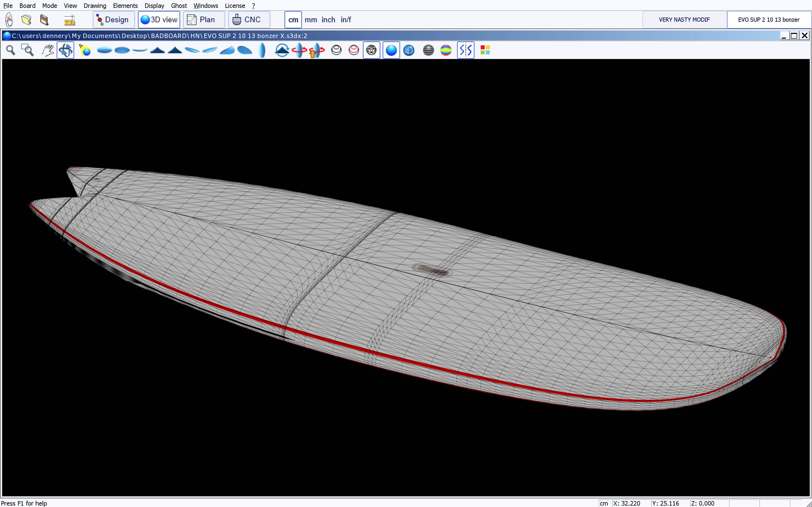This screenshot has width=812, height=507.
Task: Select the hand pan tool
Action: pyautogui.click(x=48, y=50)
